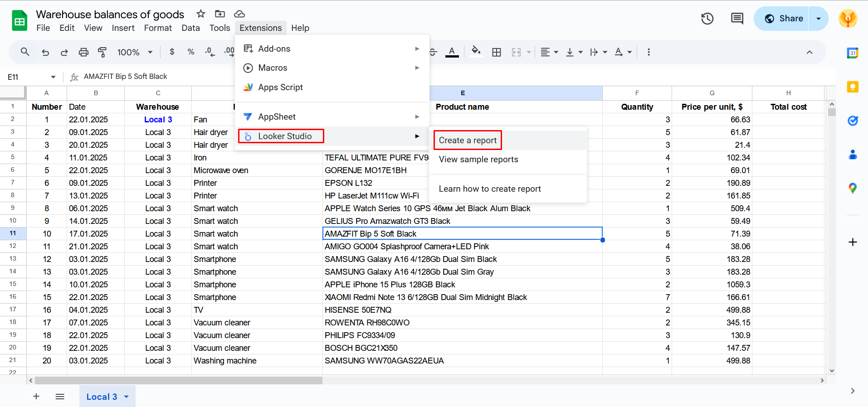Format as percent
Screen dimensions: 868x407
point(191,52)
